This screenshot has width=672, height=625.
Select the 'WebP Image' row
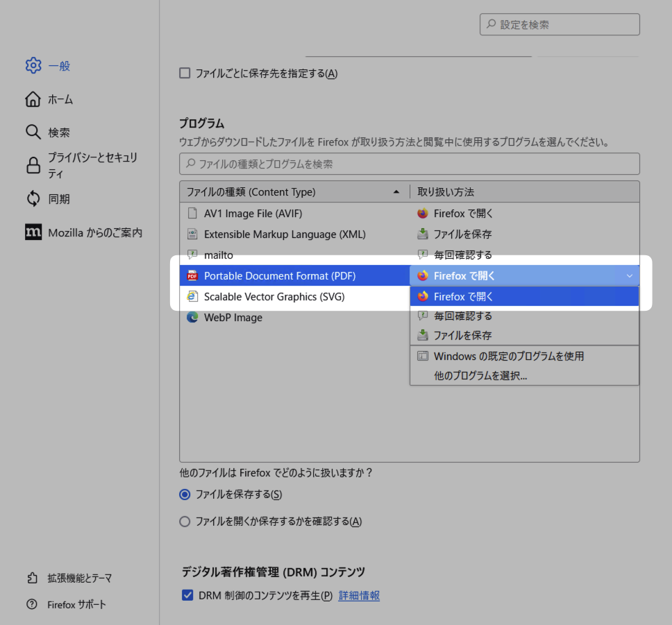[x=294, y=317]
